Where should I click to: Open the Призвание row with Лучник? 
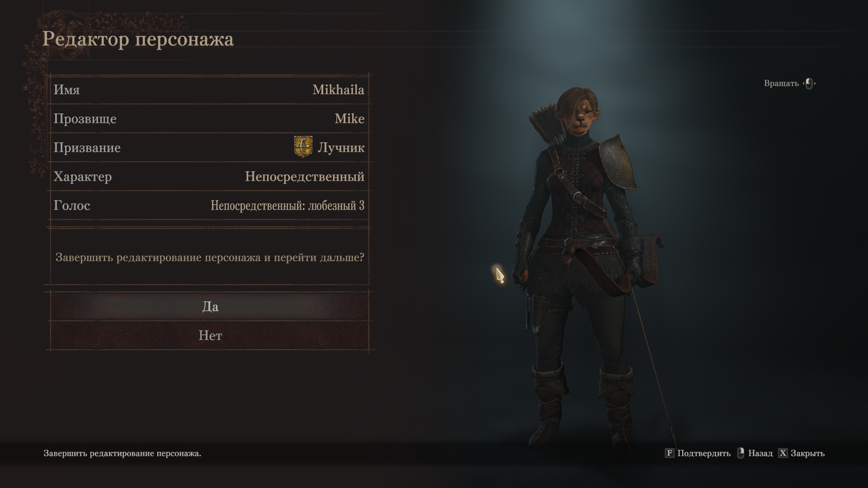[209, 147]
